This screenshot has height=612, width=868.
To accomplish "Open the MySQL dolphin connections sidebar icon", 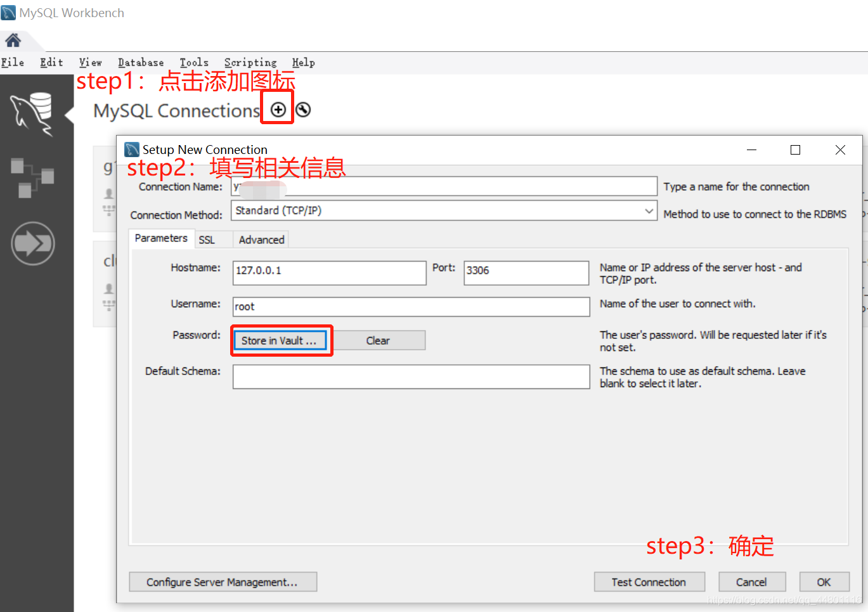I will (x=33, y=114).
